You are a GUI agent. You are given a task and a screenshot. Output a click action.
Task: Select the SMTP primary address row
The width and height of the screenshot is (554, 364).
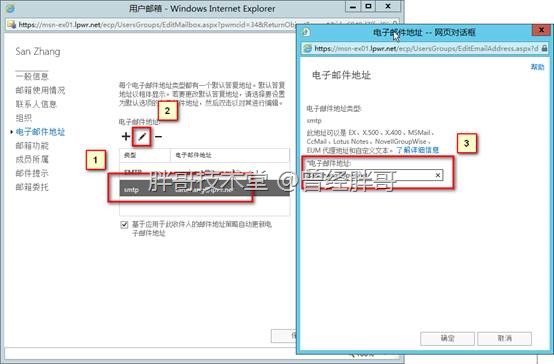point(205,172)
